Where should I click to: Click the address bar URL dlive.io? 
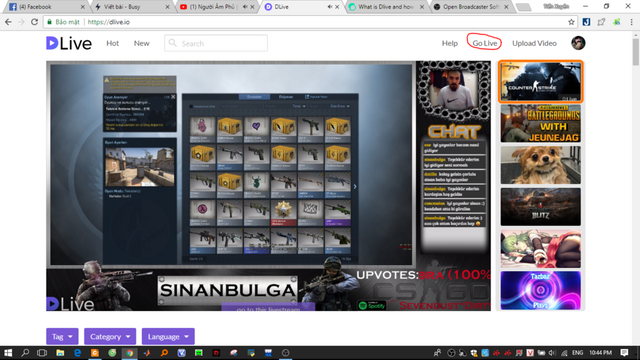[109, 22]
